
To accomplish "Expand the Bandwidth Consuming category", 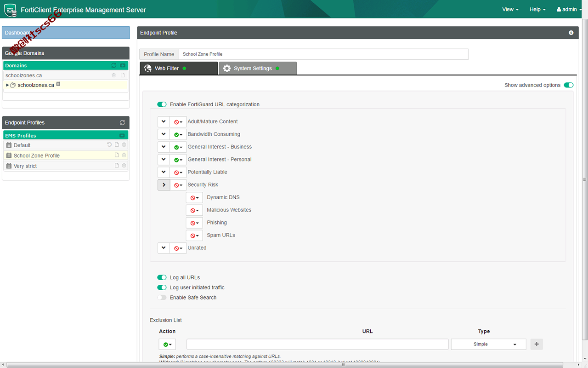I will [x=164, y=134].
